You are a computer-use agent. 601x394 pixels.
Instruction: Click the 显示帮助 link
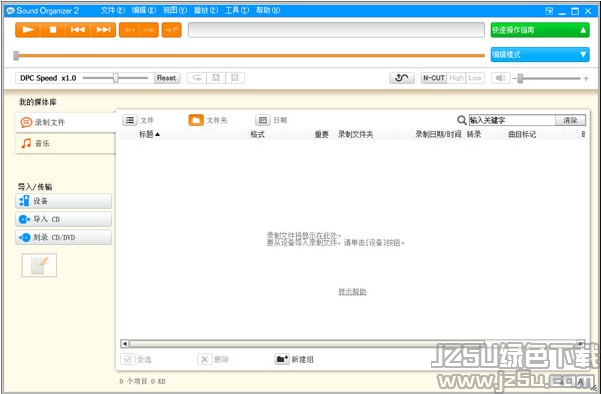[x=352, y=292]
